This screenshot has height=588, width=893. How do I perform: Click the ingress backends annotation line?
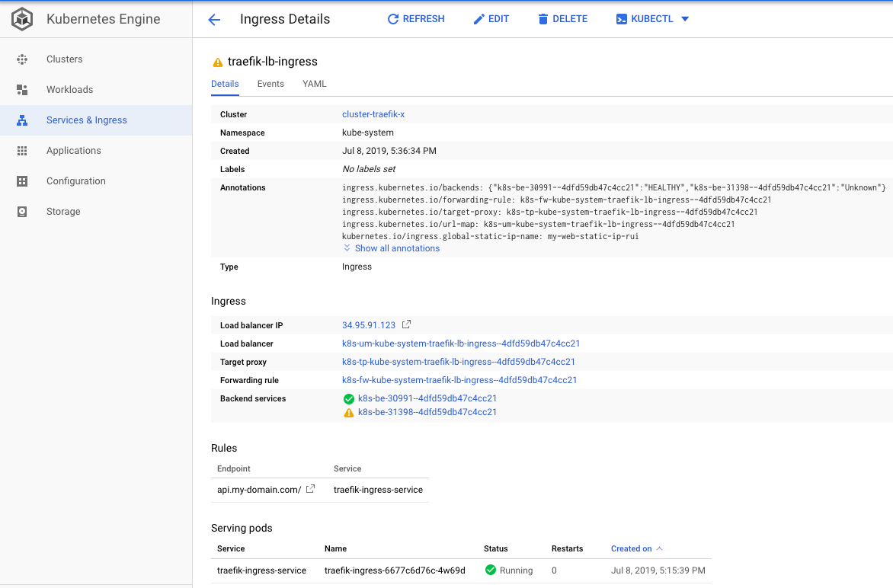coord(614,187)
